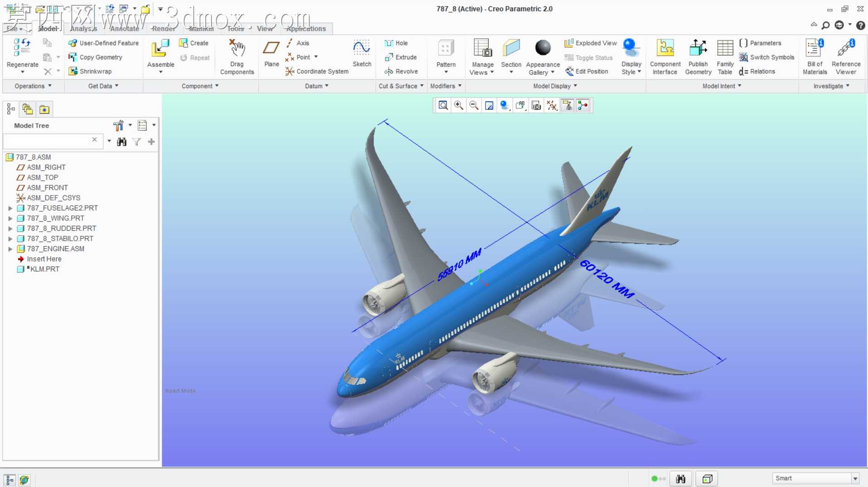The width and height of the screenshot is (868, 487).
Task: Click the Regenerate icon
Action: coord(22,48)
